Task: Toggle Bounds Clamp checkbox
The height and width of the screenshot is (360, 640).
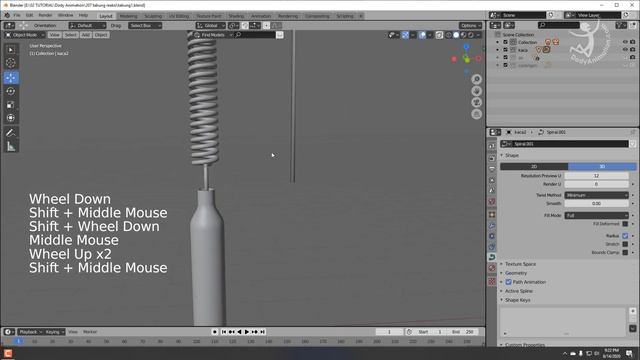Action: click(x=625, y=253)
